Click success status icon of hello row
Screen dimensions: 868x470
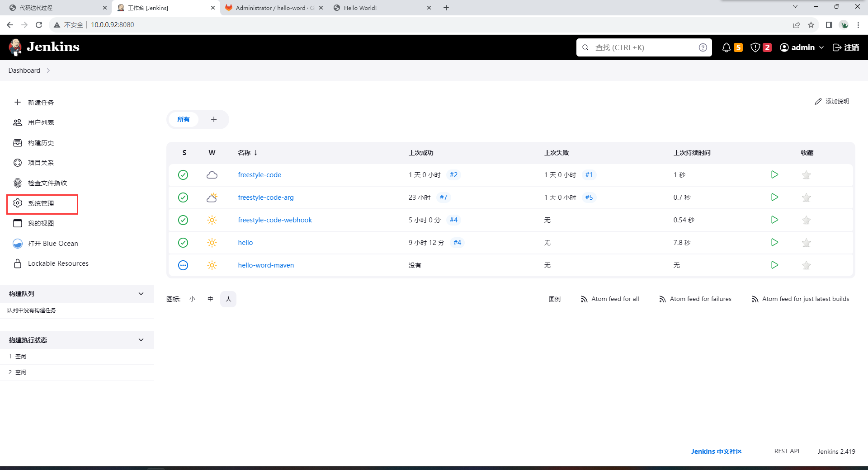pyautogui.click(x=183, y=243)
